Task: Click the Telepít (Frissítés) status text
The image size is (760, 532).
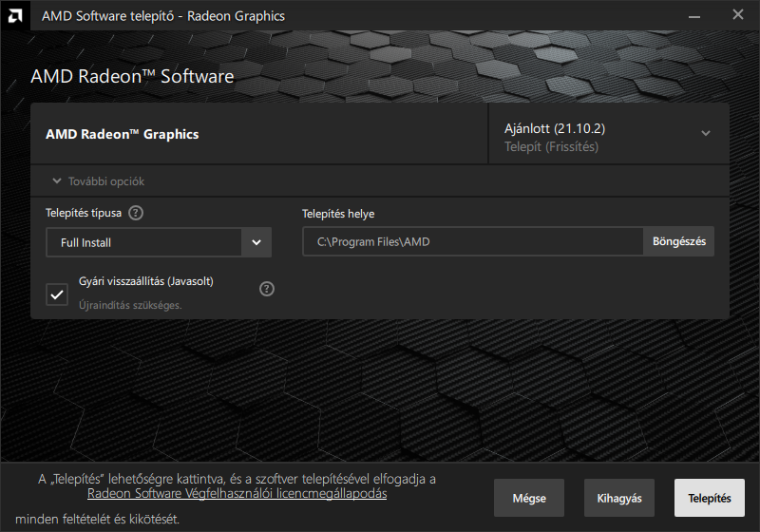Action: [551, 147]
